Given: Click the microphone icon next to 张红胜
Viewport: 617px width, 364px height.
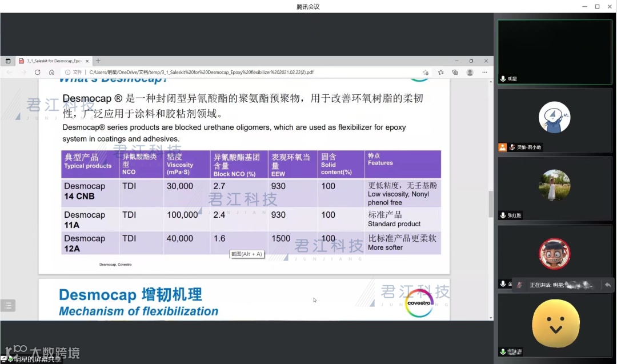Looking at the screenshot, I should (503, 215).
